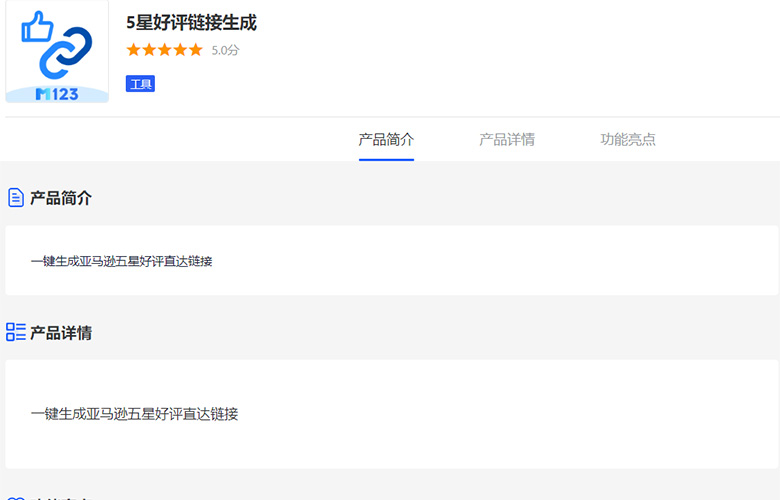Click the document icon beside 产品简介 heading

point(15,198)
